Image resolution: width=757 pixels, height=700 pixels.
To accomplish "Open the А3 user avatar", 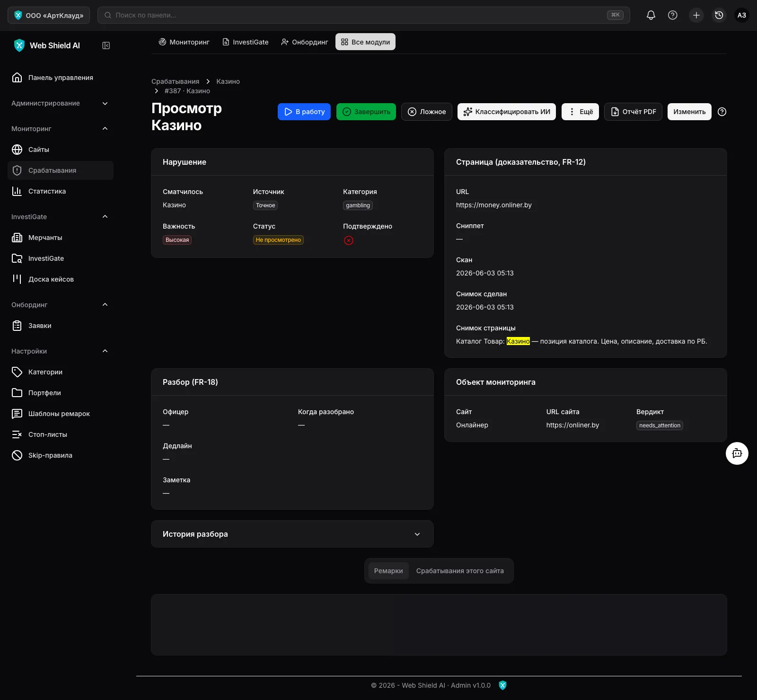I will [742, 15].
